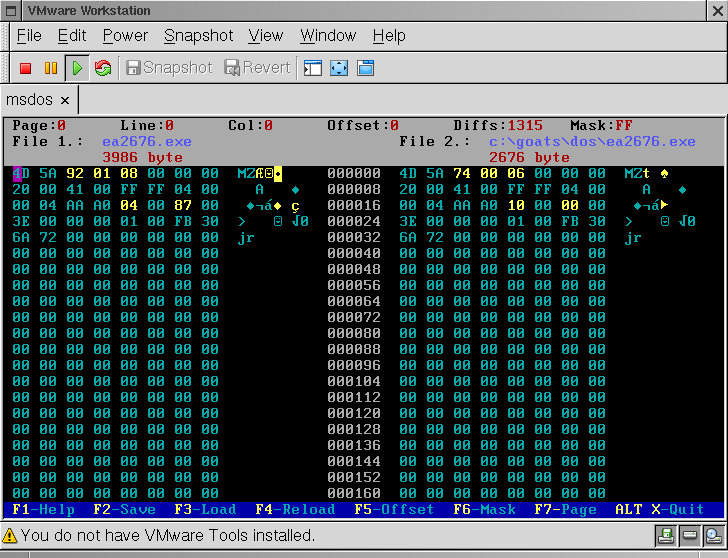Open the Help menu
Screen dimensions: 728x558
click(389, 36)
